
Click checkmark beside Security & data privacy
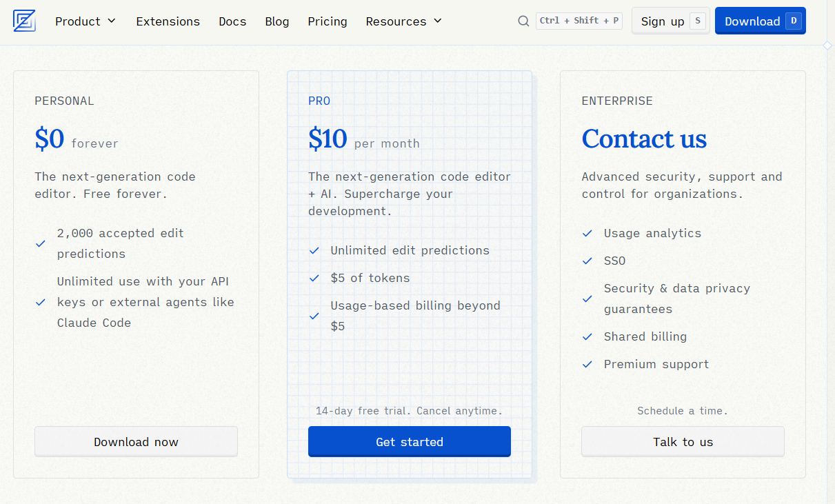(587, 299)
